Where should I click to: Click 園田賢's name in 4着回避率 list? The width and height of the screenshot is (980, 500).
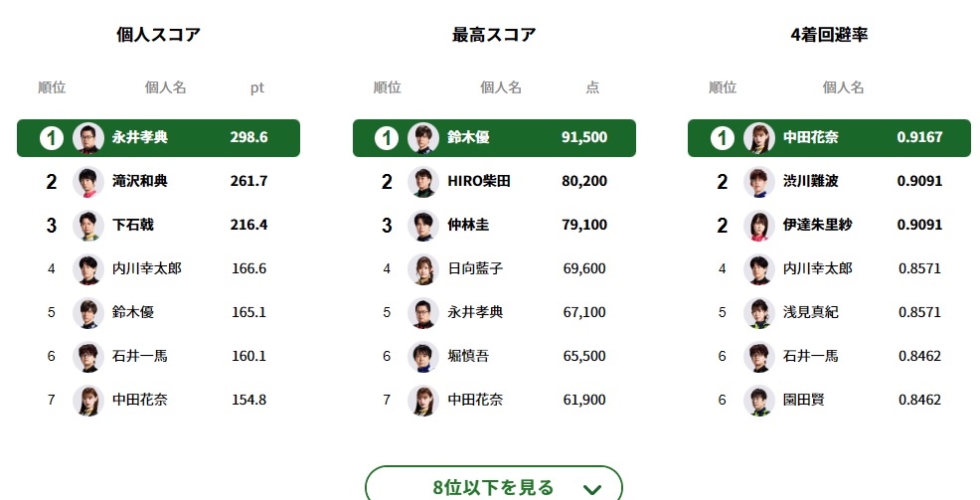coord(803,400)
